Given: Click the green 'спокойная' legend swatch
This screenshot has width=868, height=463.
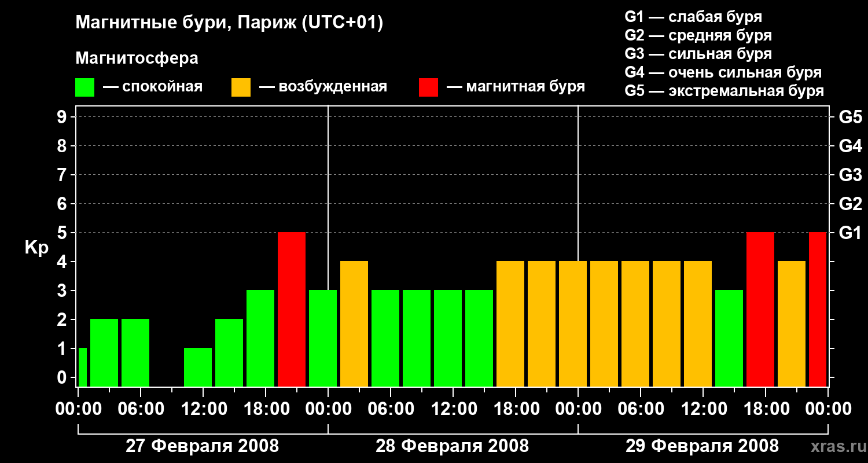Looking at the screenshot, I should pos(85,87).
